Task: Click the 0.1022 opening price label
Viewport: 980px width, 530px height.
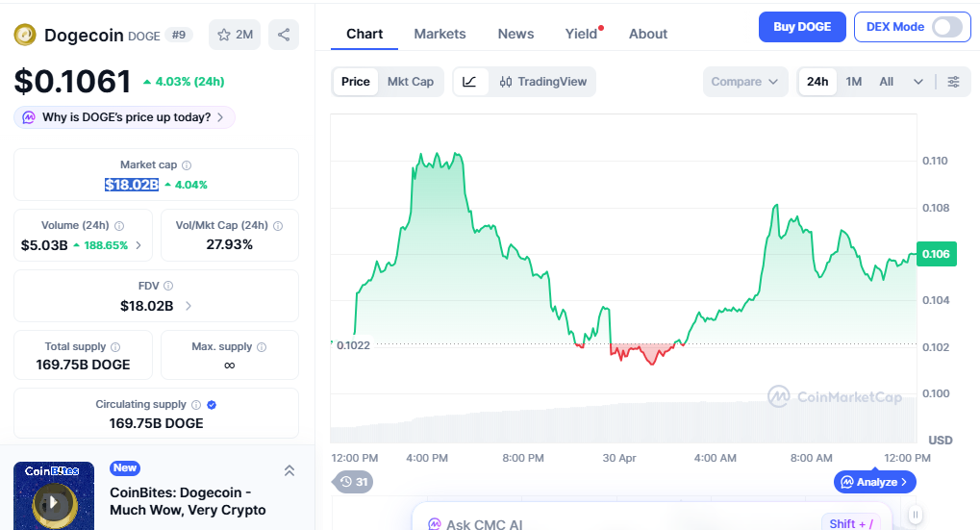Action: click(353, 345)
